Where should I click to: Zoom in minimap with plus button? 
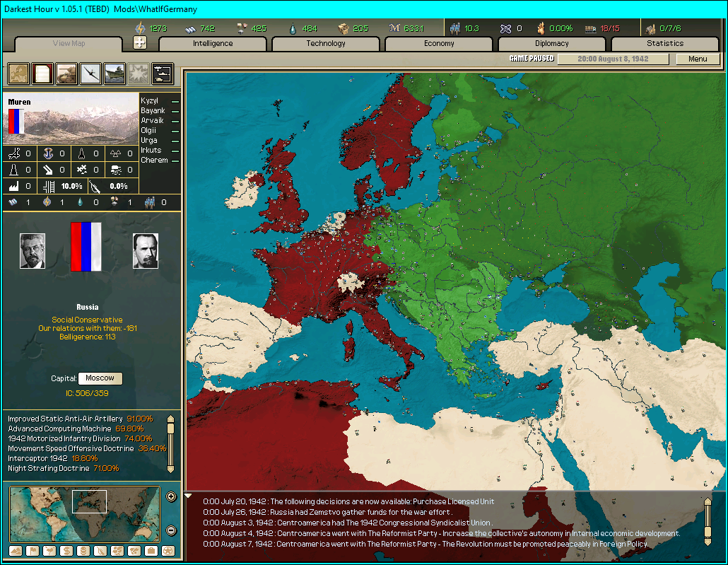coord(171,497)
